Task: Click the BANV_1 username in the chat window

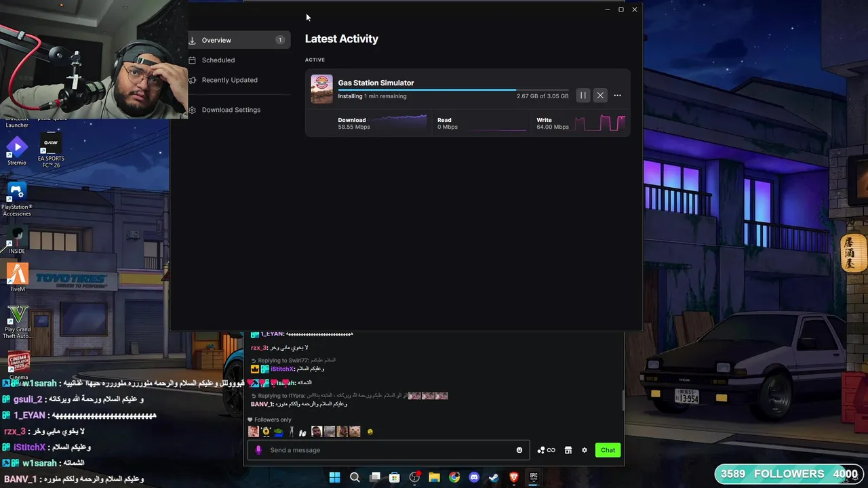Action: click(x=262, y=404)
